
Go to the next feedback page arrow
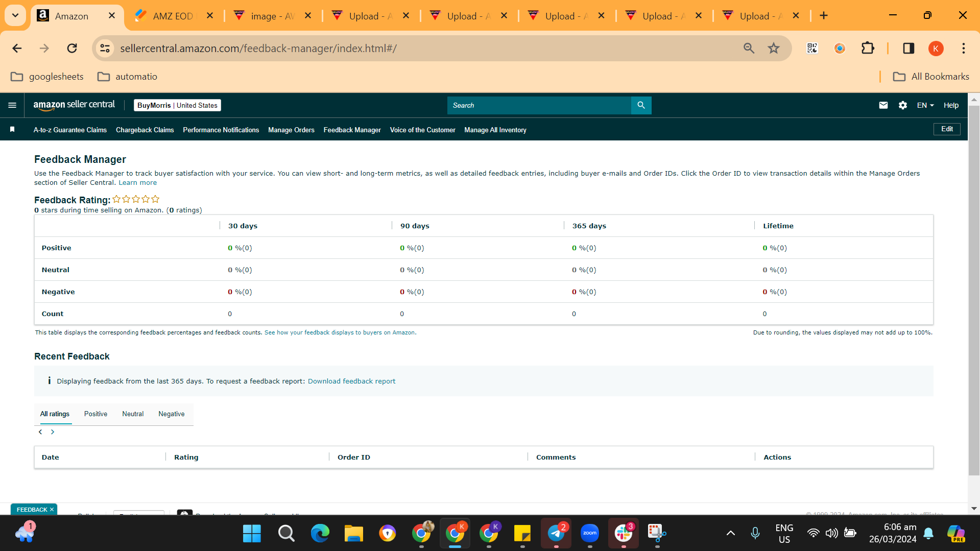[x=53, y=432]
